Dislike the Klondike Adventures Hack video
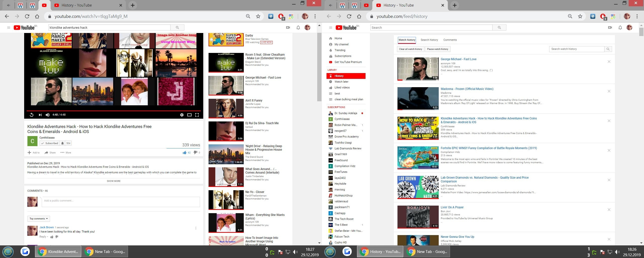The height and width of the screenshot is (258, 644). (x=195, y=152)
